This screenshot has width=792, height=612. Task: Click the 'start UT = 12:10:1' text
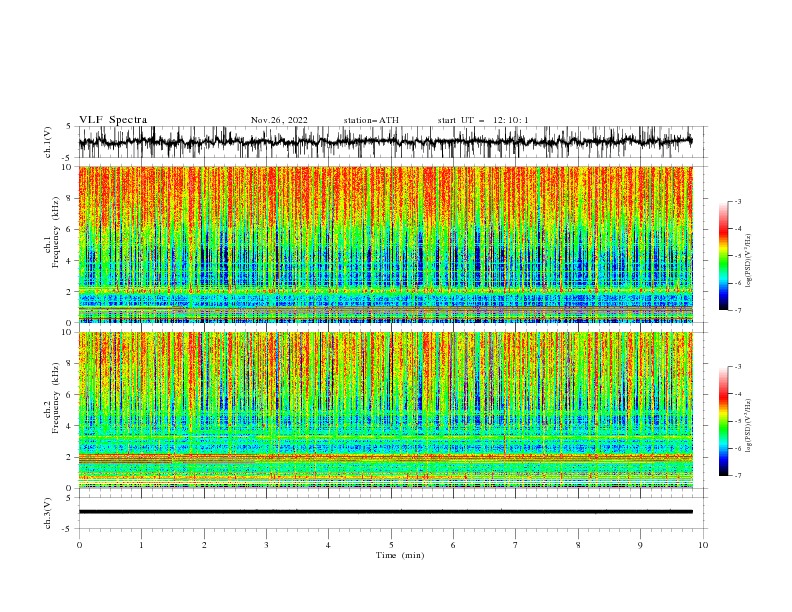coord(483,120)
